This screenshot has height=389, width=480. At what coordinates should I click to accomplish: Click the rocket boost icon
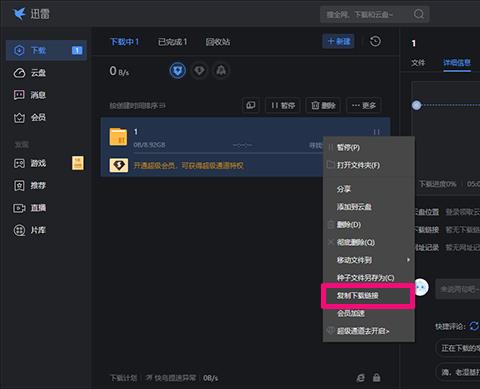[x=221, y=71]
